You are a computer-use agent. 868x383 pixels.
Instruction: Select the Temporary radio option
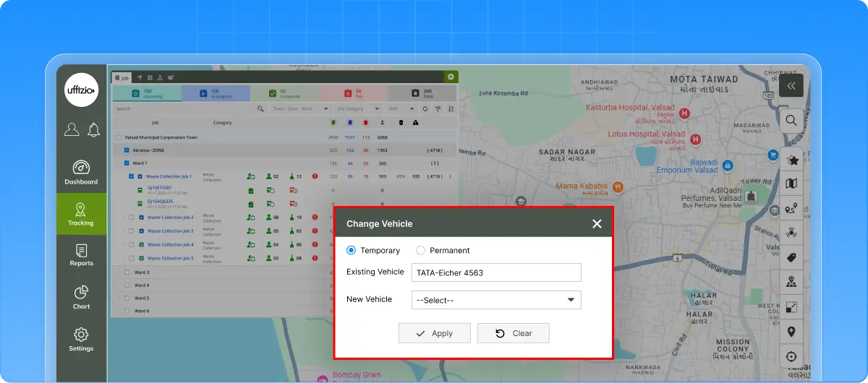[352, 251]
